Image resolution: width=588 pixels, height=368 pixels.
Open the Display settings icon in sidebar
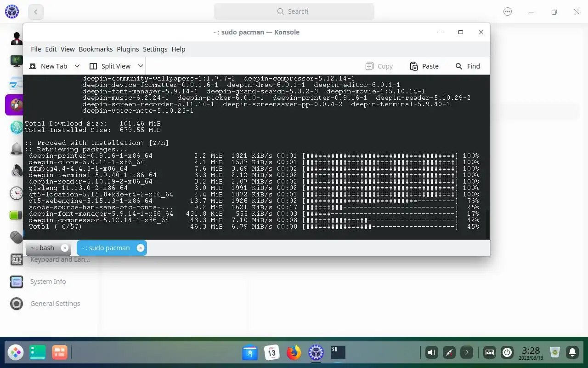coord(17,61)
